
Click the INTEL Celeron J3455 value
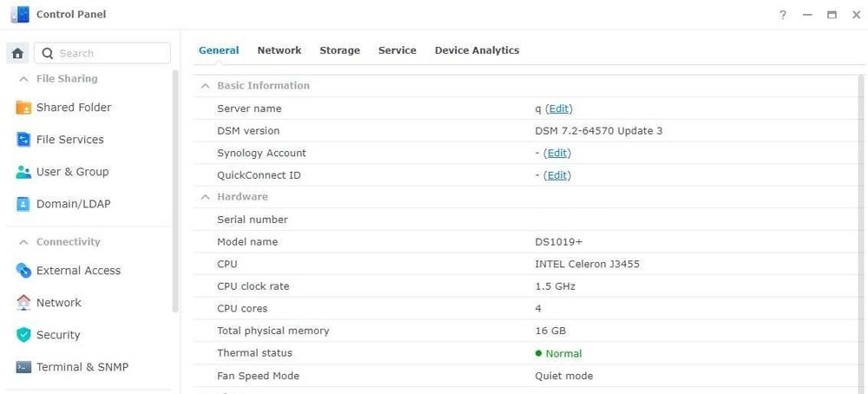(x=587, y=264)
